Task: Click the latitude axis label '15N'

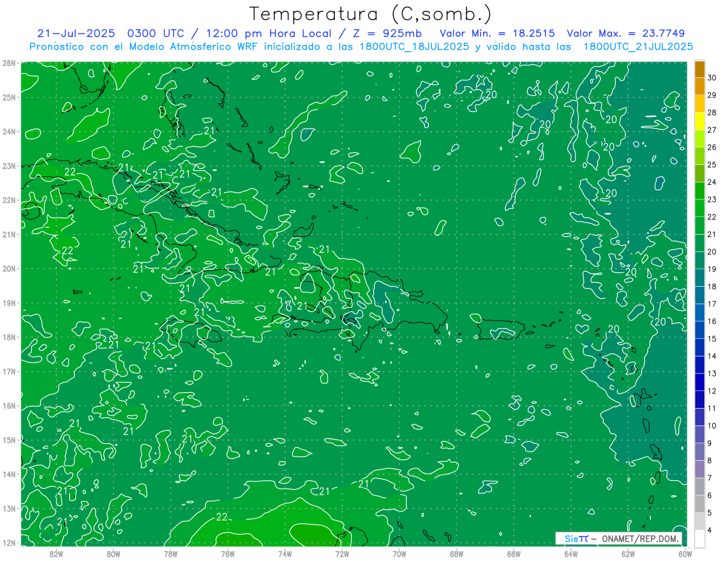Action: coord(8,440)
